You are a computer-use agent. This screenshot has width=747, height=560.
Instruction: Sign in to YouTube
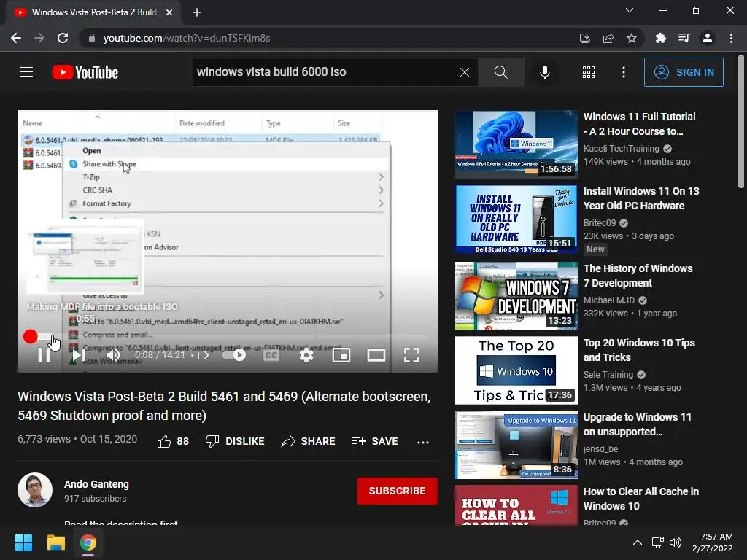click(x=684, y=72)
